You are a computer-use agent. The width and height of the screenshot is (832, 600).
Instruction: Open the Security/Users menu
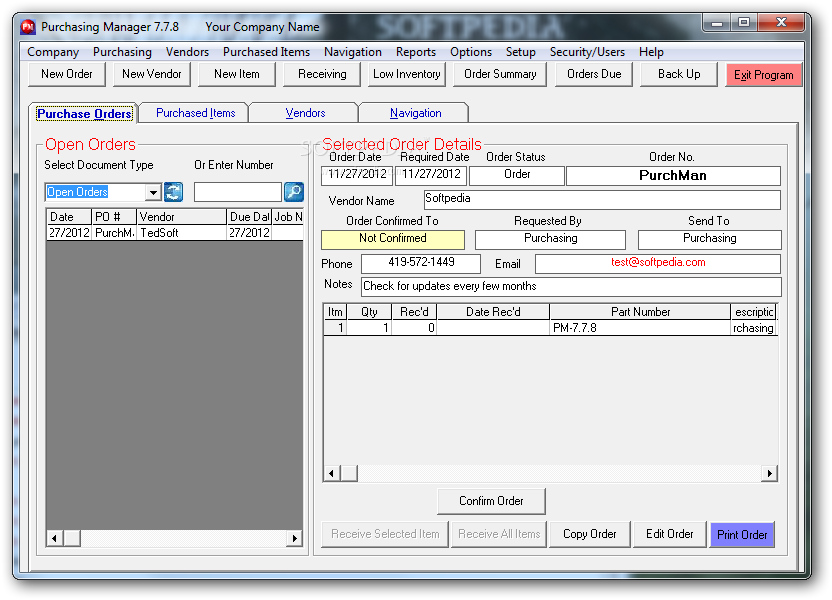(x=587, y=52)
